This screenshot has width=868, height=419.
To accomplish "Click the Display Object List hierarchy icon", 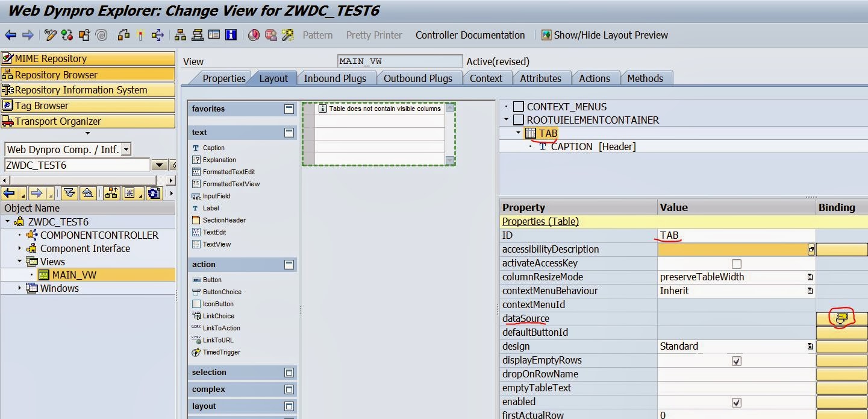I will [180, 35].
